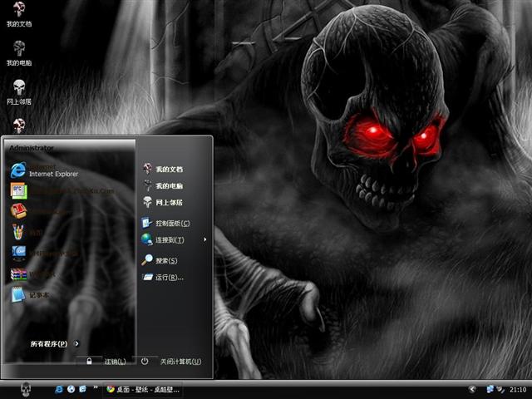532x399 pixels.
Task: Select 连接到(T) menu entry
Action: 163,239
